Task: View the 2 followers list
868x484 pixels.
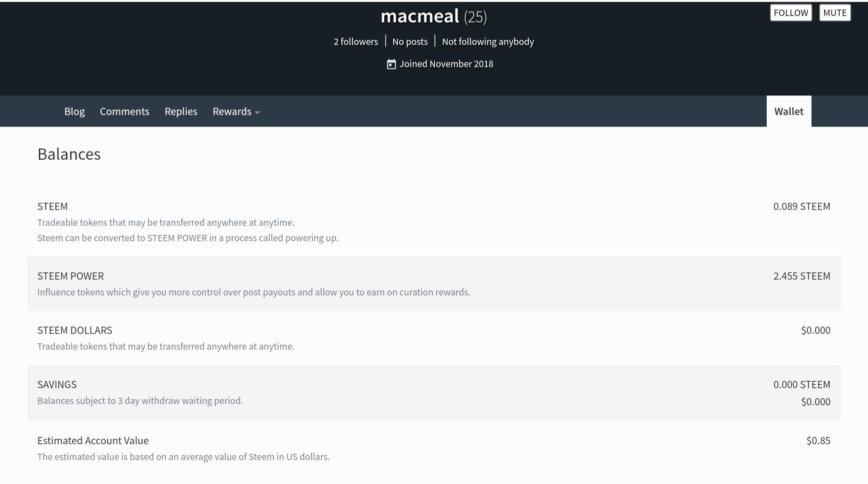Action: point(356,42)
